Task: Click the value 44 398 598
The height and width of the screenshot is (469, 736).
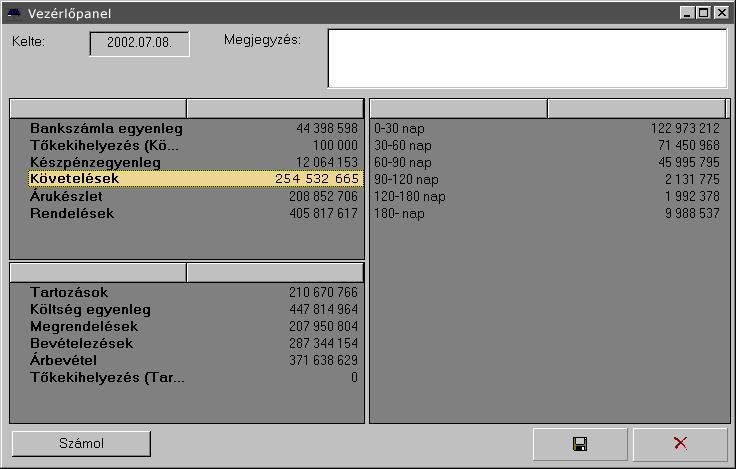Action: pyautogui.click(x=327, y=128)
